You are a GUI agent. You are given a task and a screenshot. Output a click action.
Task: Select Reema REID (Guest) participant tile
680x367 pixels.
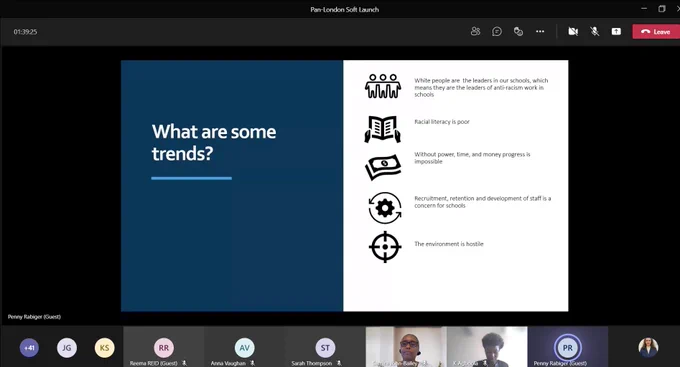pyautogui.click(x=163, y=347)
